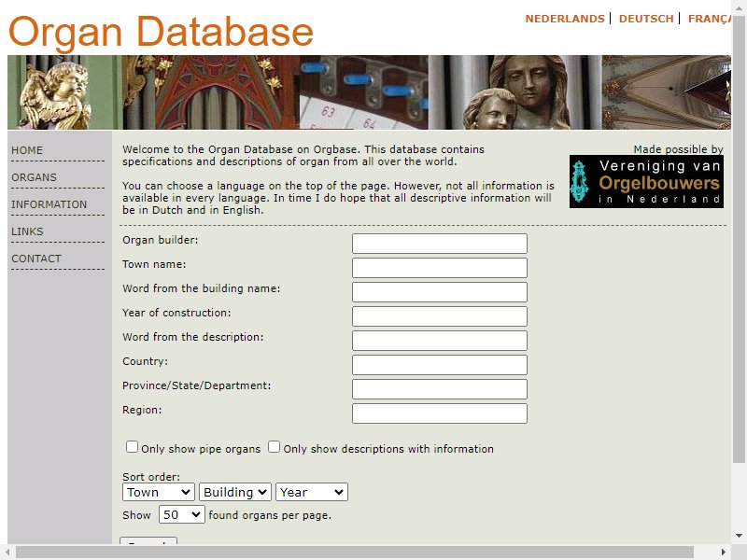
Task: Click the Year of construction field
Action: pos(439,316)
